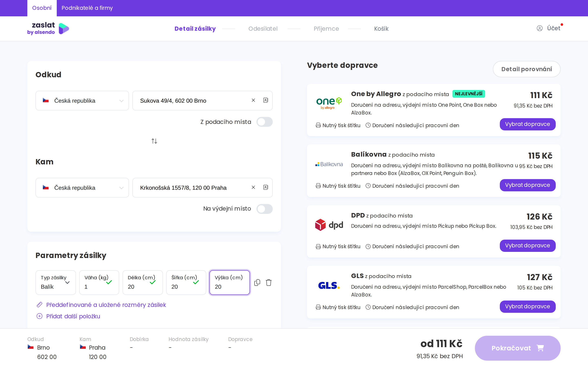The height and width of the screenshot is (368, 588).
Task: Click the Balíkovna carrier logo
Action: click(x=329, y=165)
